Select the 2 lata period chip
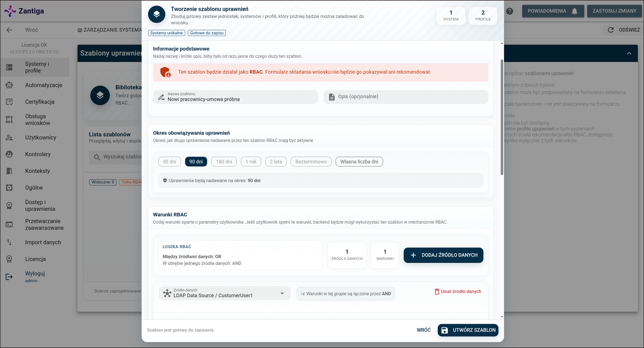This screenshot has width=644, height=348. point(276,162)
